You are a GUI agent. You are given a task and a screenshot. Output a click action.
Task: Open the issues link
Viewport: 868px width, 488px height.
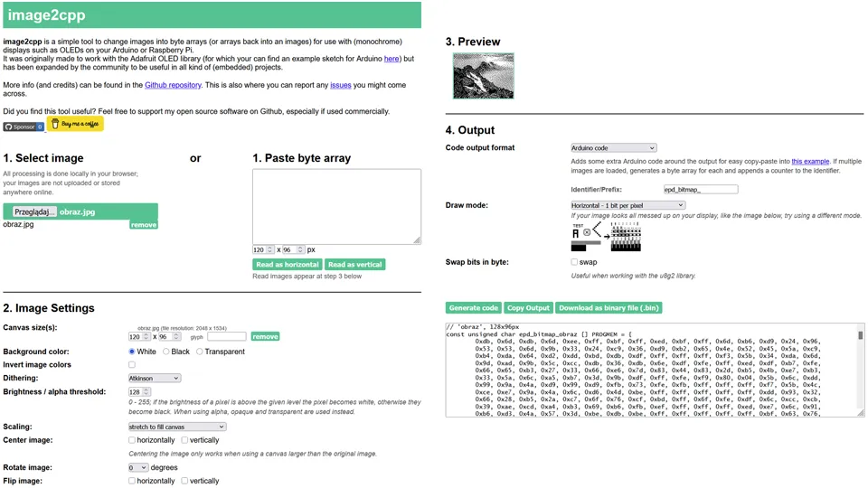[x=341, y=85]
